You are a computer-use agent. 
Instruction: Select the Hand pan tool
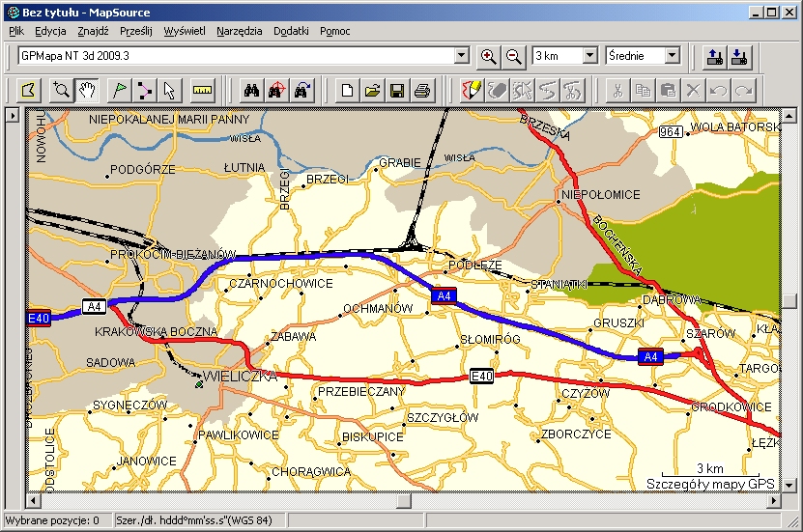tap(87, 91)
